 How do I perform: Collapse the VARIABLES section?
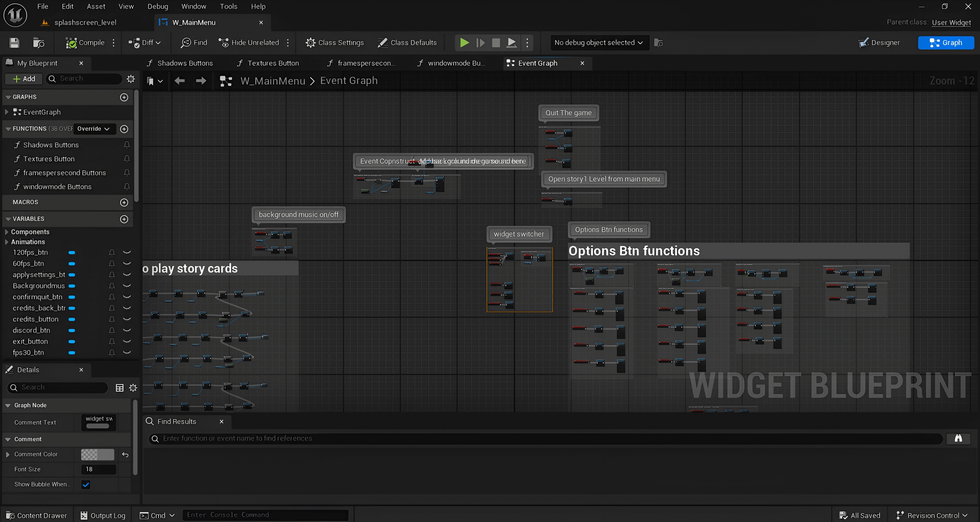click(8, 219)
